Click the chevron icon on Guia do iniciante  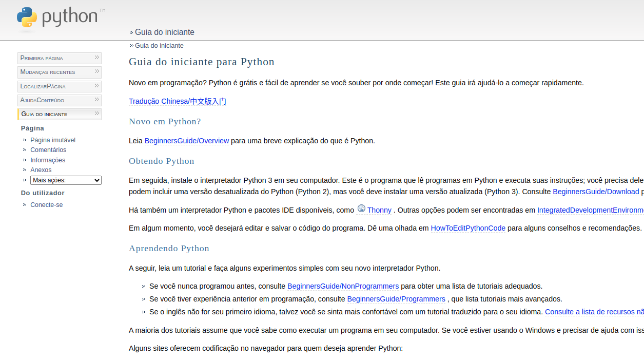coord(96,114)
